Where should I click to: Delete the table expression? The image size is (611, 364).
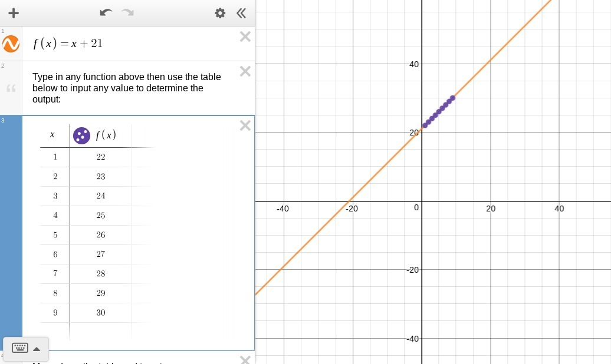coord(245,125)
